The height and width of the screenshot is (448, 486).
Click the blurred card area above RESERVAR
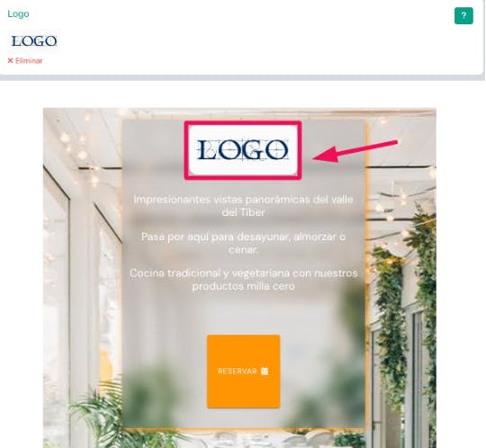244,313
